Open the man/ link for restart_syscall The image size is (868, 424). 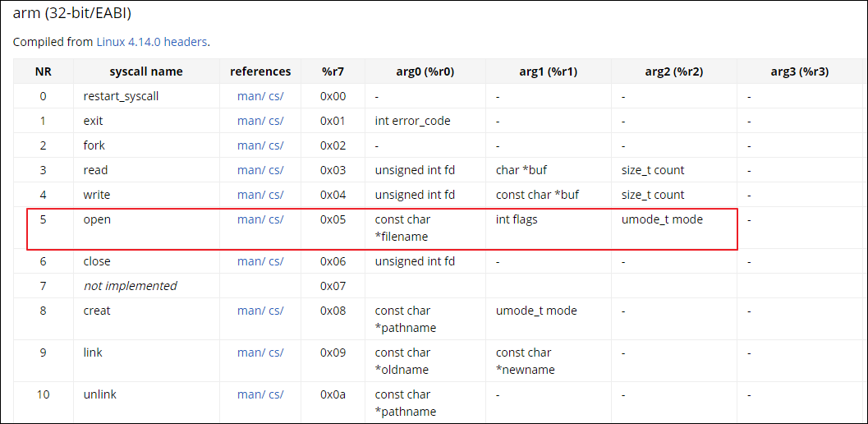(252, 96)
